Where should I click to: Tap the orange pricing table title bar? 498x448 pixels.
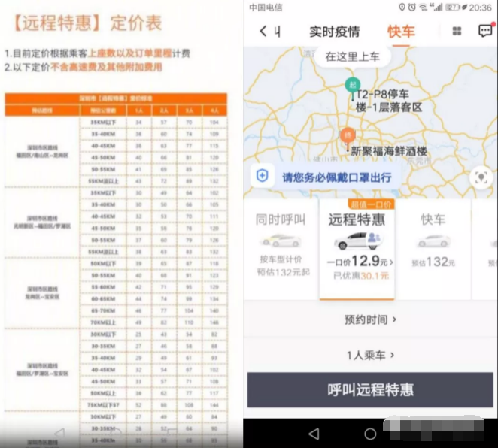[116, 98]
